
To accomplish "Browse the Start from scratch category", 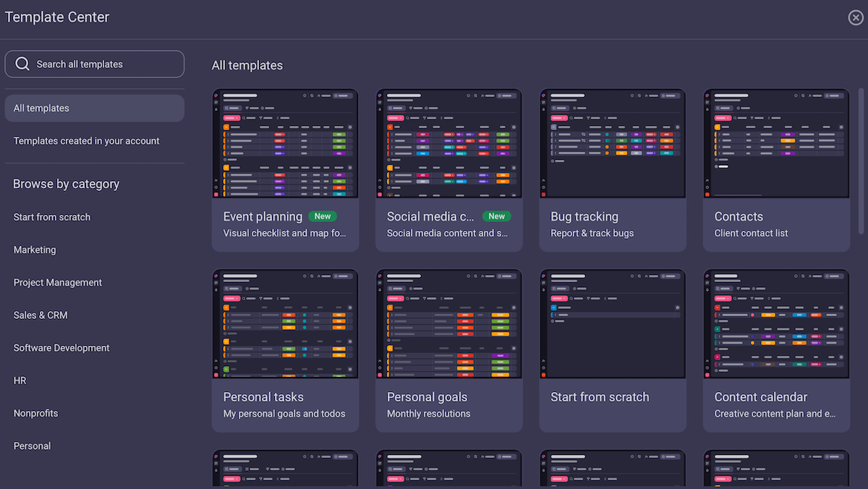I will click(x=52, y=217).
